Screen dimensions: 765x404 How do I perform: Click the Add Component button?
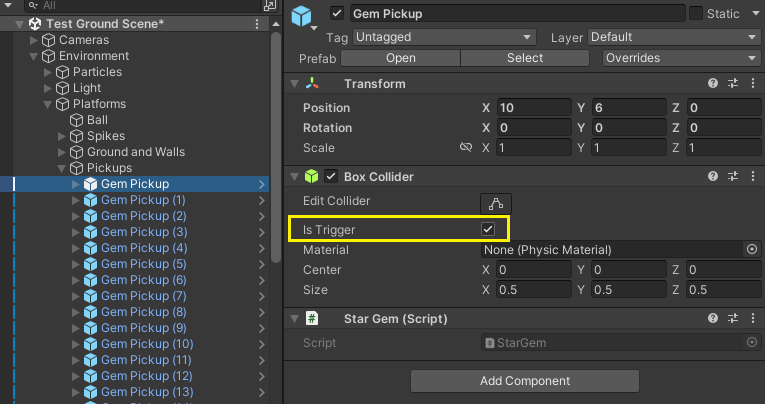[525, 381]
